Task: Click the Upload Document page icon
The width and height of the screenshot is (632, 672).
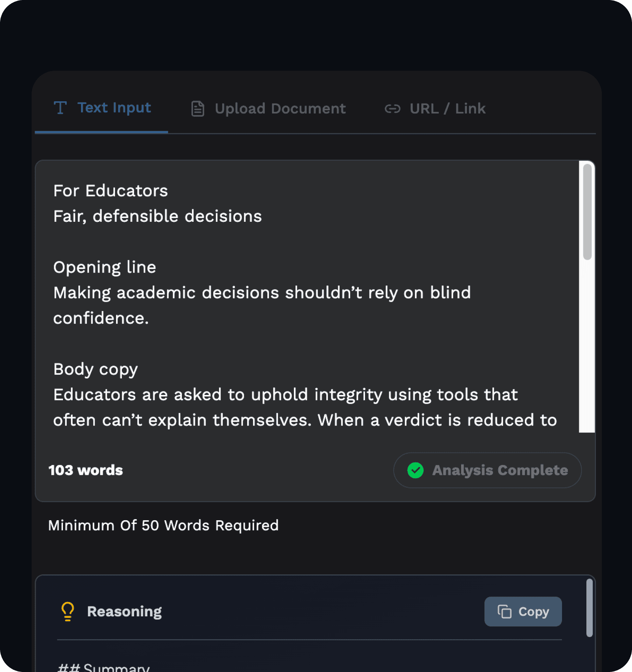Action: click(x=198, y=109)
